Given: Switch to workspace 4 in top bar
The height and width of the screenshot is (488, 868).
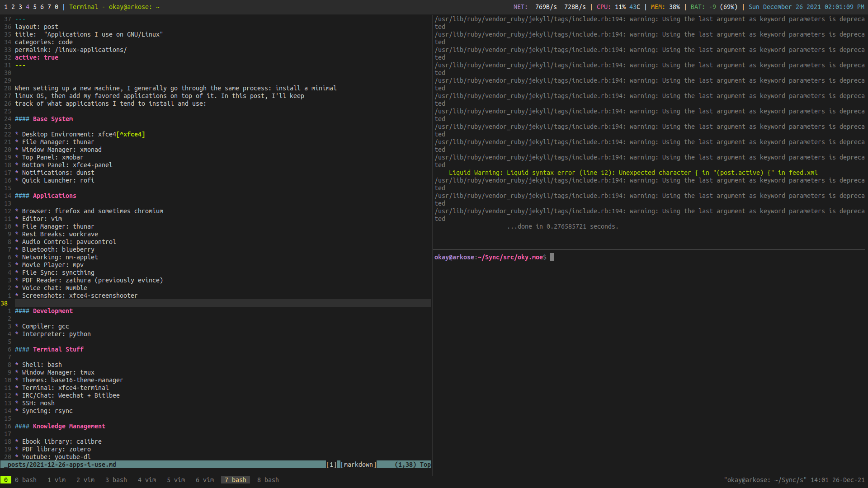Looking at the screenshot, I should pyautogui.click(x=28, y=7).
